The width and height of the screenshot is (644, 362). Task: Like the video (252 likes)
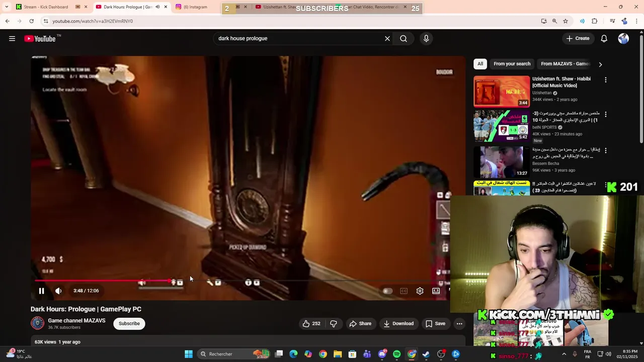(x=311, y=323)
